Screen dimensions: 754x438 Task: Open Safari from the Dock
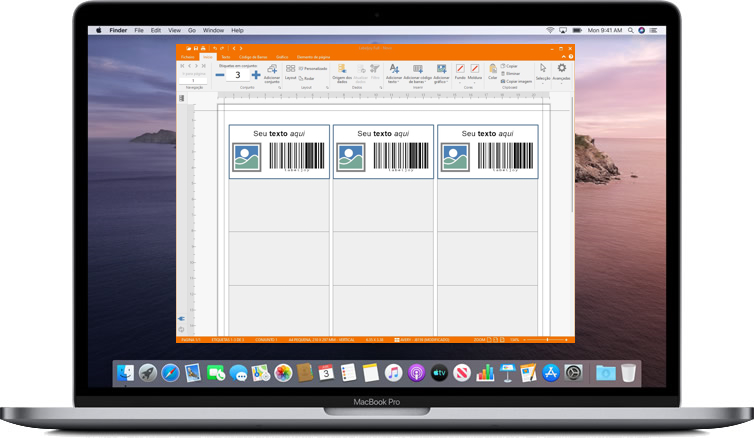tap(170, 373)
